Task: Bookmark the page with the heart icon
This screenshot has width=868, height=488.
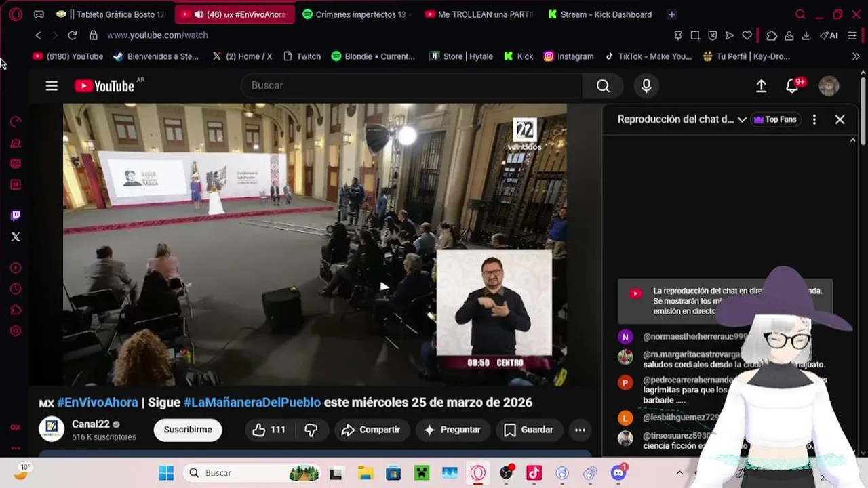Action: pos(747,35)
